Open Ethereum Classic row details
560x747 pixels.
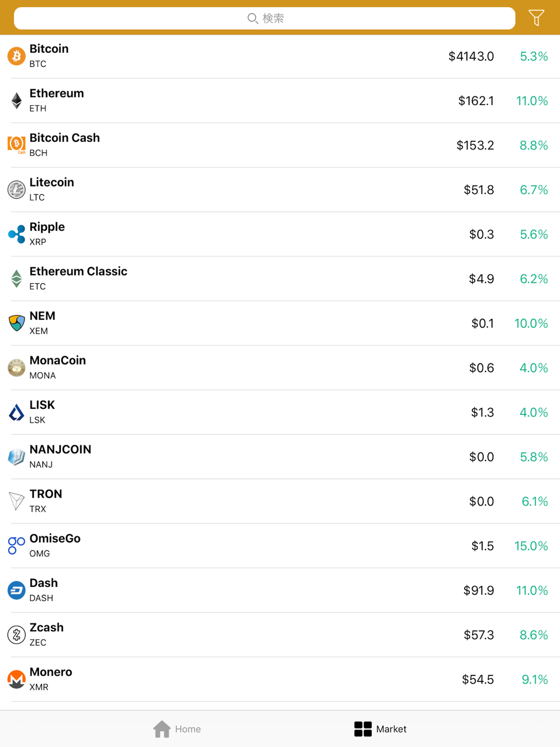click(x=280, y=279)
